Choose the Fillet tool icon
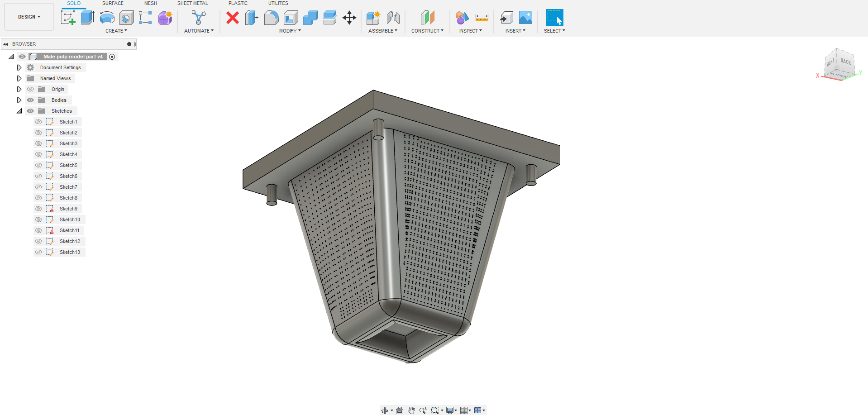 pos(271,18)
